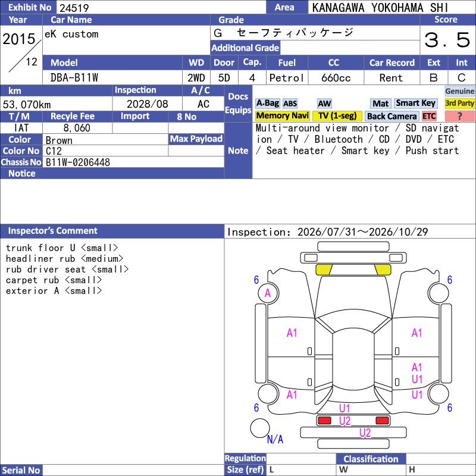
Task: Select the TV (1-seg) badge
Action: [337, 116]
